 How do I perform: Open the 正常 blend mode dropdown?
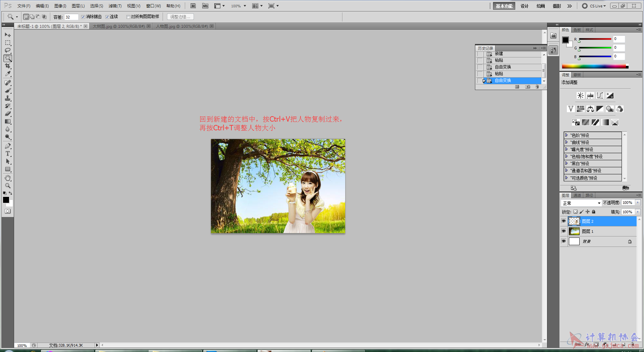click(x=581, y=203)
